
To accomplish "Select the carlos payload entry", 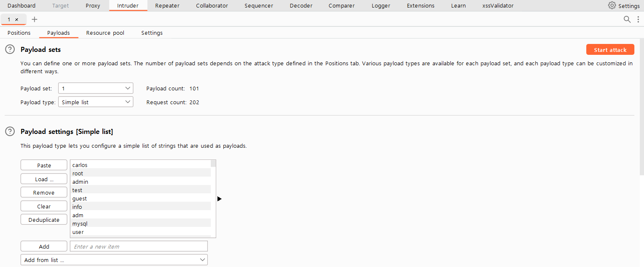I will coord(141,165).
